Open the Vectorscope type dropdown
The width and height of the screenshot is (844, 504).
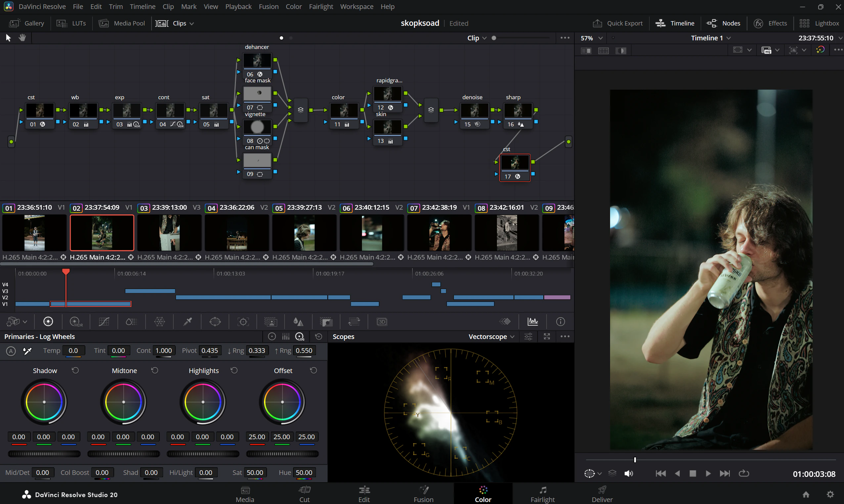[x=491, y=336]
